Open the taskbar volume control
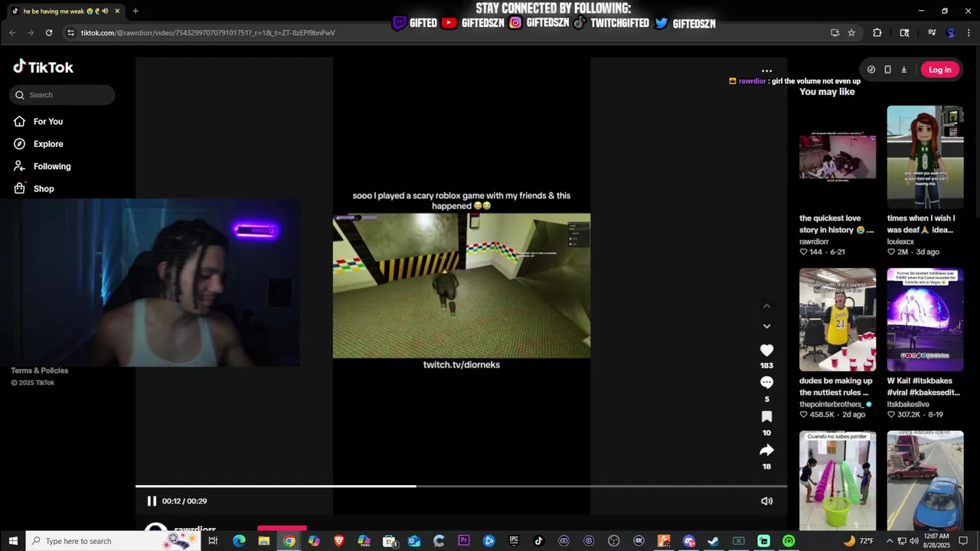This screenshot has width=980, height=551. coord(914,541)
